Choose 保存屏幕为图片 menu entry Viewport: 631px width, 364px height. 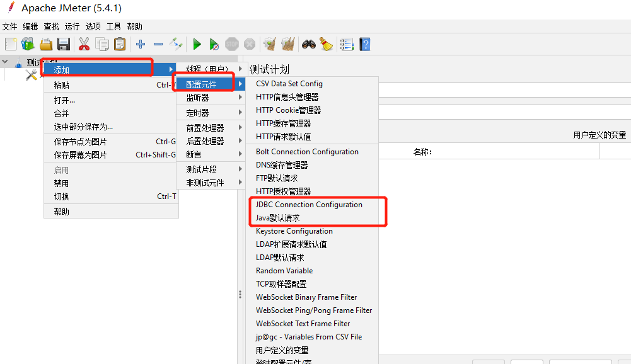(x=110, y=155)
